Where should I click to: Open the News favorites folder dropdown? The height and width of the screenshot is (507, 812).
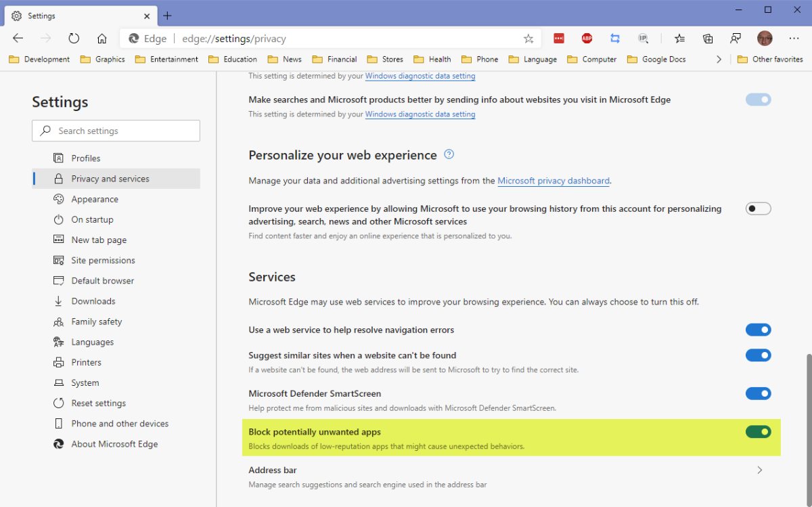[284, 59]
